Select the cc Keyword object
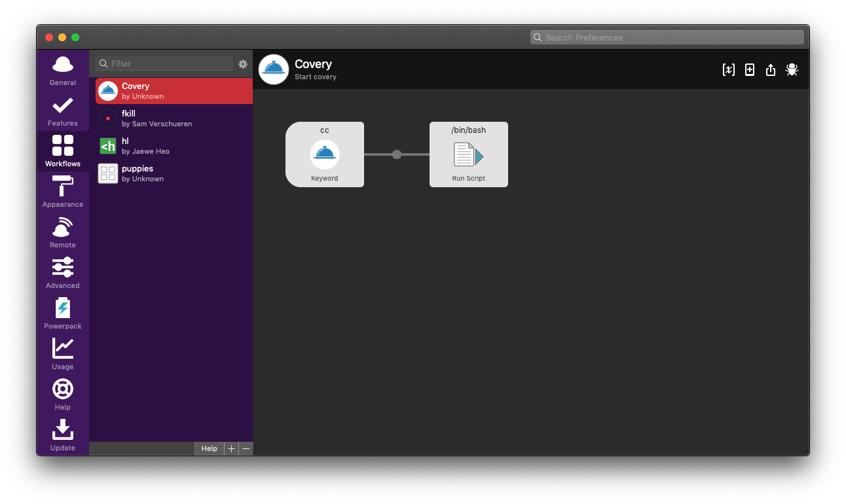The width and height of the screenshot is (846, 504). pos(325,154)
